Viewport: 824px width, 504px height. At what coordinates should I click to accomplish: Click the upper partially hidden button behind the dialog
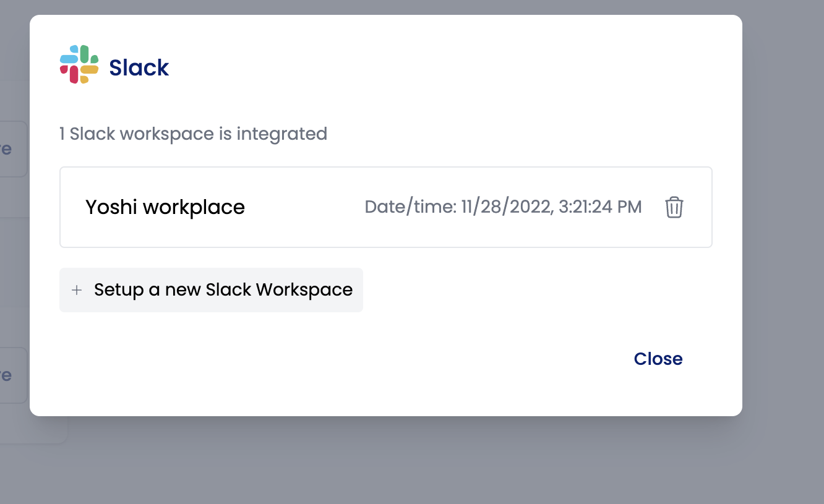[14, 149]
